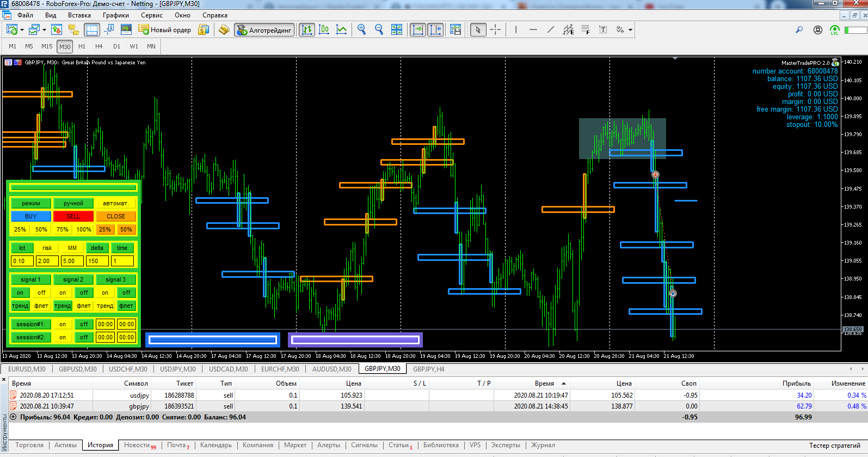Click the lot value input field
Screen dimensions: 868x457
pos(22,261)
